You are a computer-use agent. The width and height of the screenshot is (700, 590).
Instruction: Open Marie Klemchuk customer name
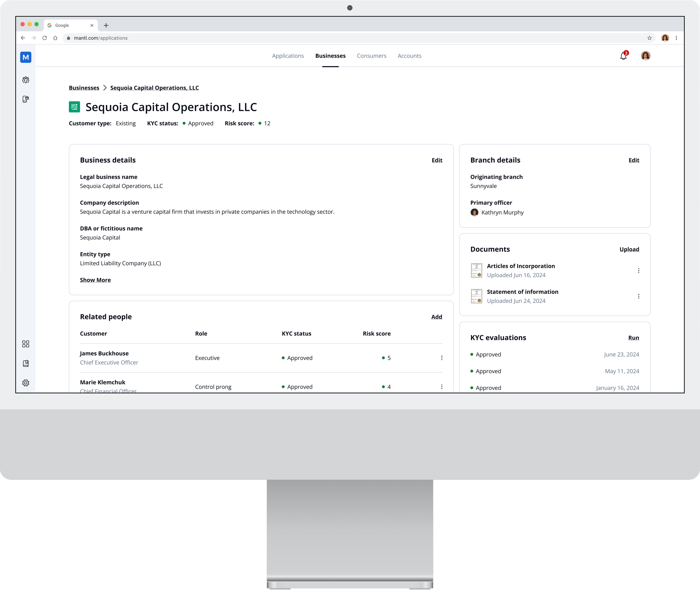(x=103, y=382)
